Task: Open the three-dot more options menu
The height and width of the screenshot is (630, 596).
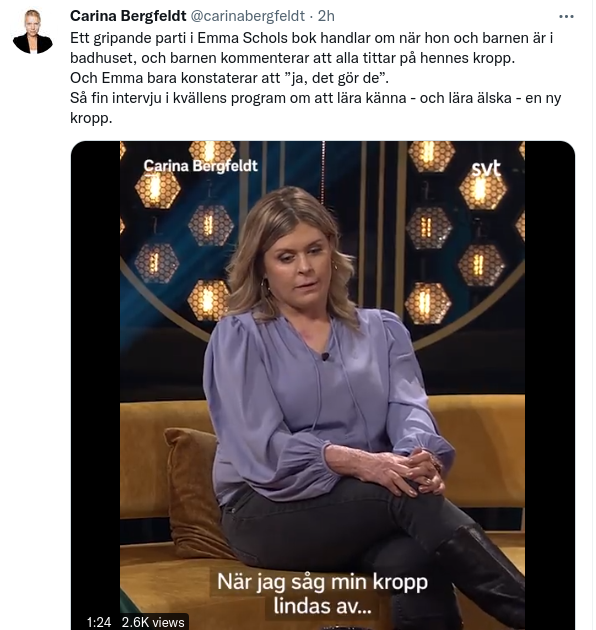Action: 566,16
